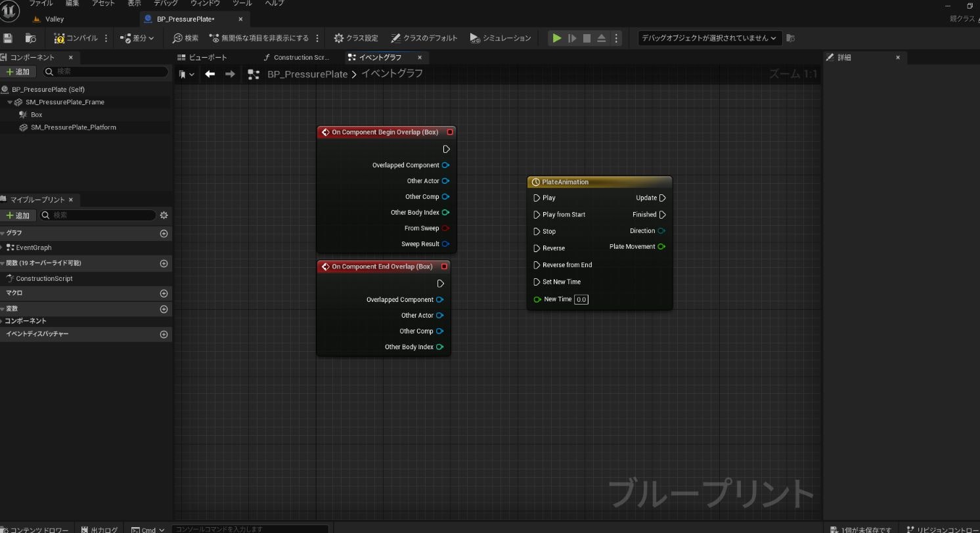The image size is (980, 533).
Task: Save the BP_PressurePlate asset
Action: (7, 37)
